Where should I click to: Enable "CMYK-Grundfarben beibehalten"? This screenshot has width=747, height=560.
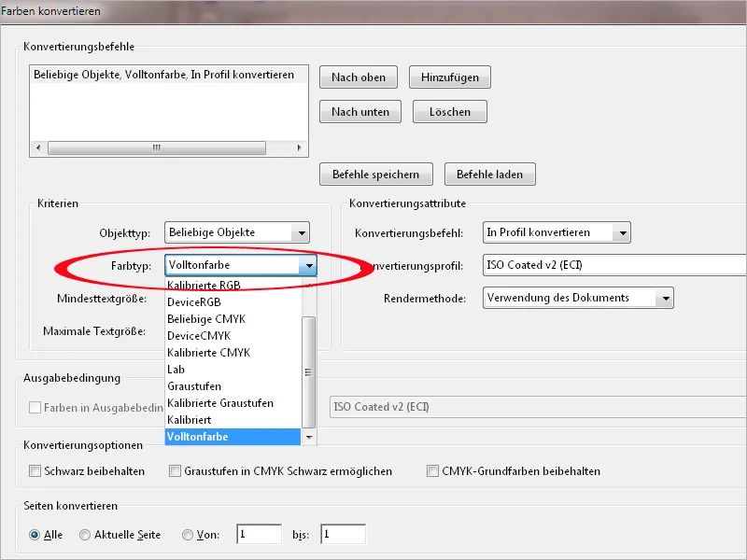click(432, 471)
